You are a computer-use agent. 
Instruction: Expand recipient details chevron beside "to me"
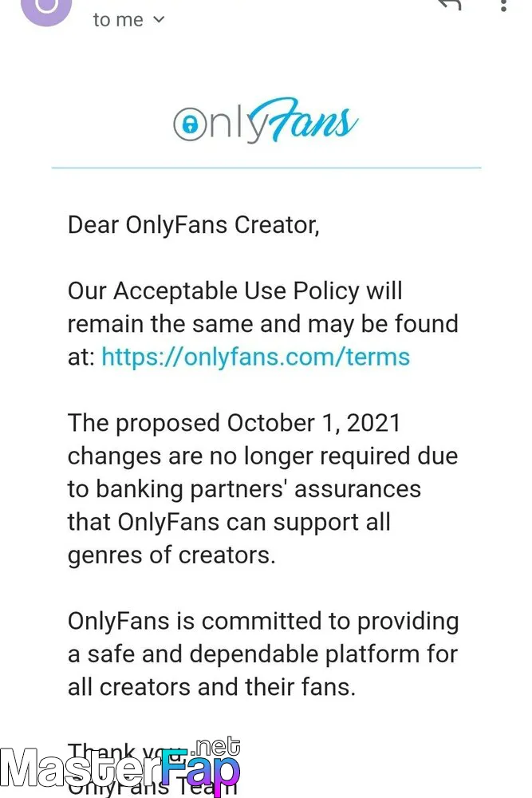pyautogui.click(x=160, y=20)
